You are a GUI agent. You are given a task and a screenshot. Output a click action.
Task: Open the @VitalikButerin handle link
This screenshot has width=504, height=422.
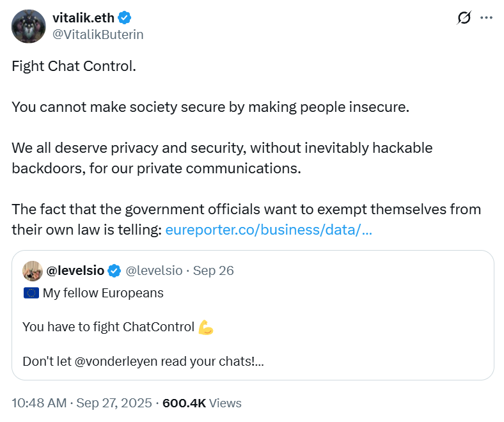(x=97, y=35)
